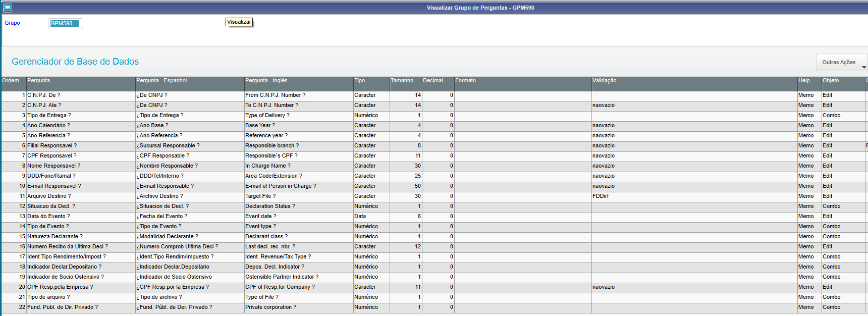Select row 'CPF Responsavel ?'

[434, 156]
